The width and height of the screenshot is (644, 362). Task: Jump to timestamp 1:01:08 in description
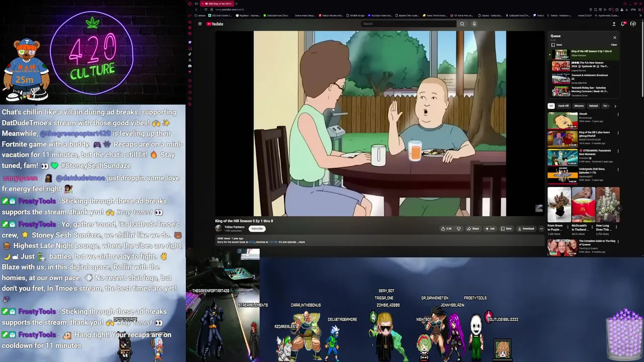click(x=273, y=242)
